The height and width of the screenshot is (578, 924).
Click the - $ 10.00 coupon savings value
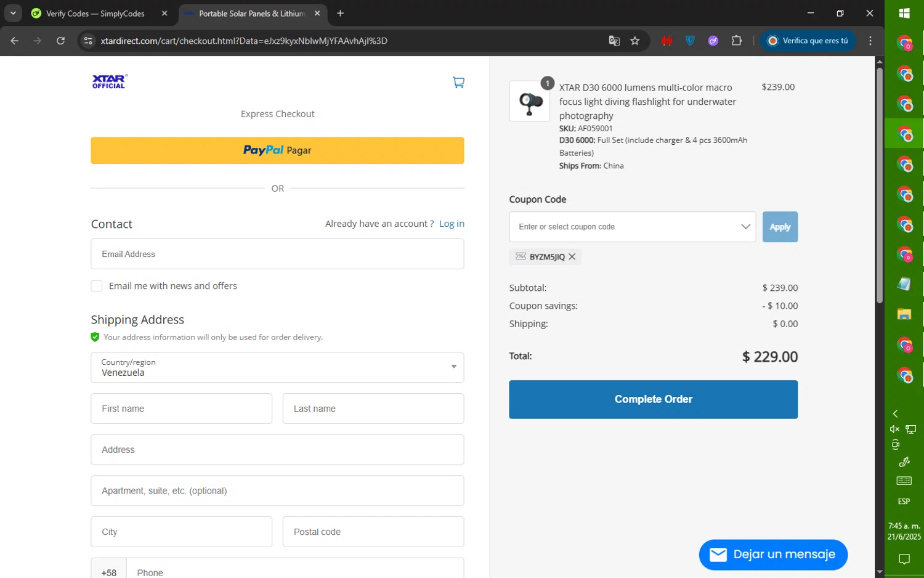point(780,306)
